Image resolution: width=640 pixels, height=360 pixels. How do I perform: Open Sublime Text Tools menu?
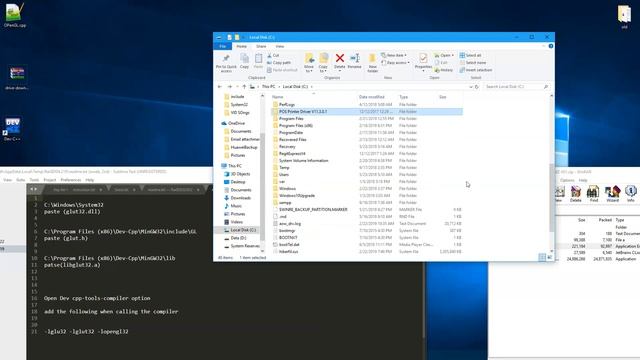coord(34,180)
